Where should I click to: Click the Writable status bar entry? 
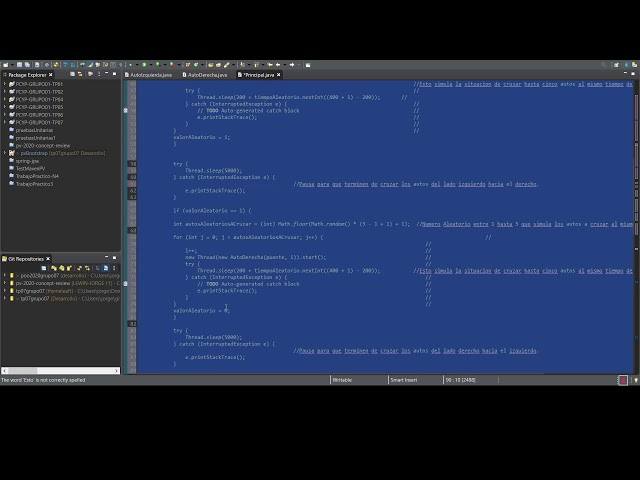pos(342,380)
